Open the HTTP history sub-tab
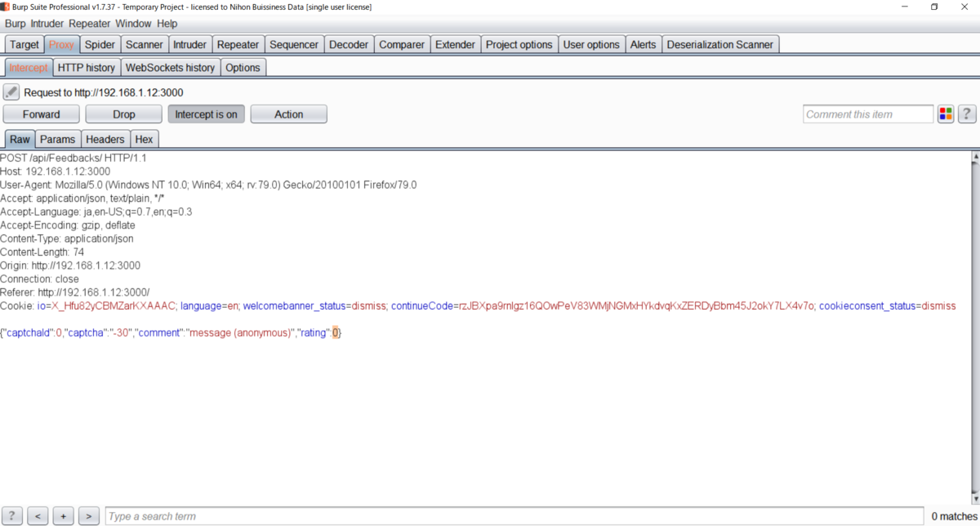The width and height of the screenshot is (980, 526). pos(87,68)
